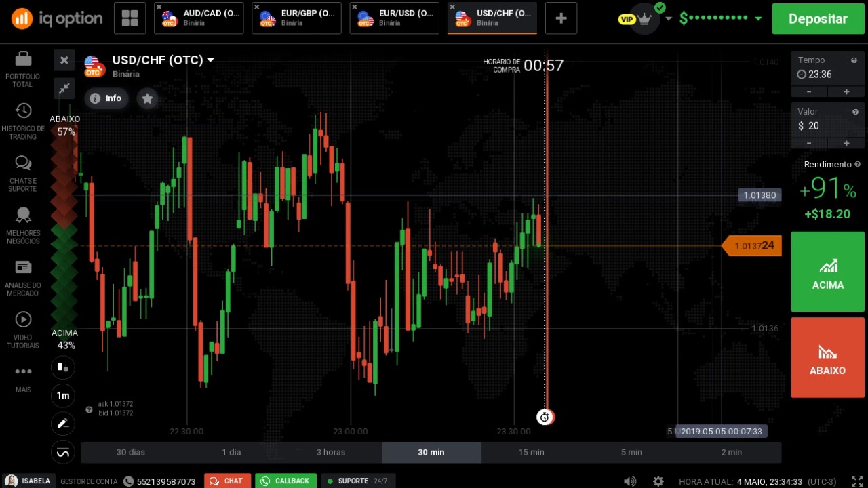This screenshot has width=868, height=488.
Task: Toggle sound with speaker icon
Action: pos(630,481)
